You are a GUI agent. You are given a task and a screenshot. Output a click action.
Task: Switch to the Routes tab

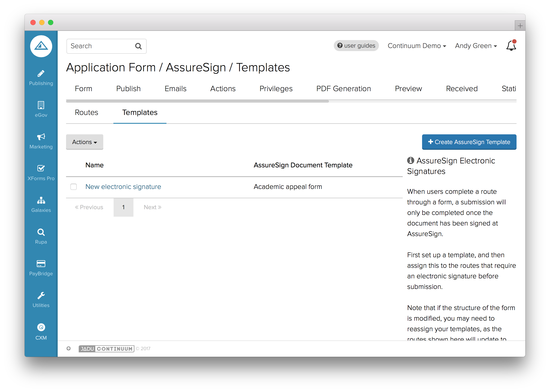click(x=86, y=113)
